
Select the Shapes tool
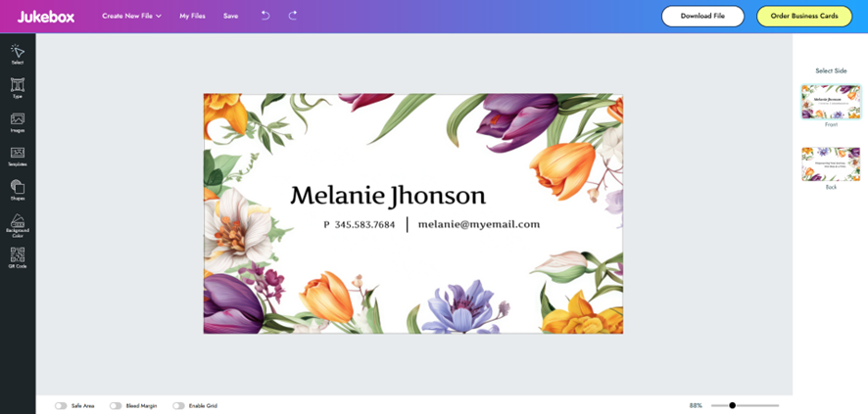point(18,189)
